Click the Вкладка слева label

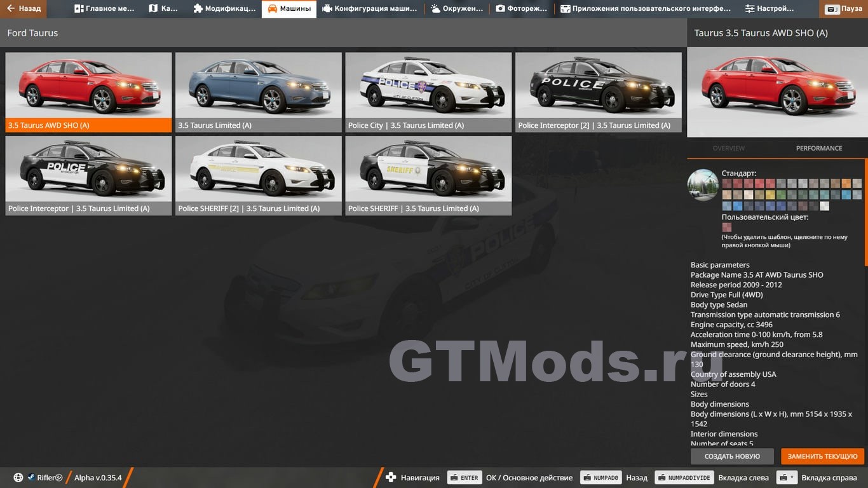point(743,478)
